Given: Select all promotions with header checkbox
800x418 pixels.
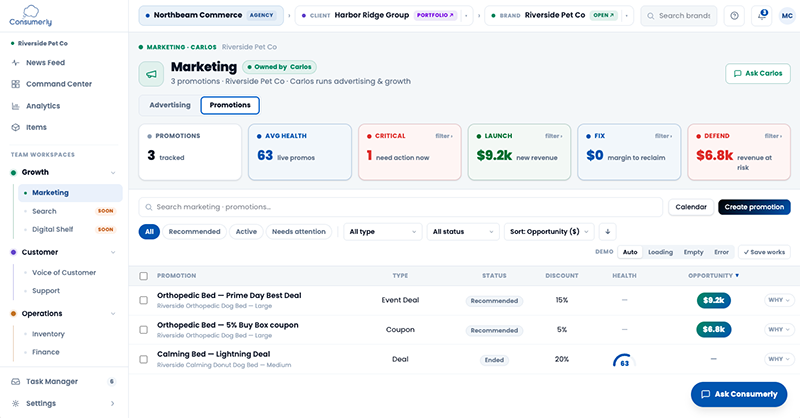Looking at the screenshot, I should [x=143, y=276].
